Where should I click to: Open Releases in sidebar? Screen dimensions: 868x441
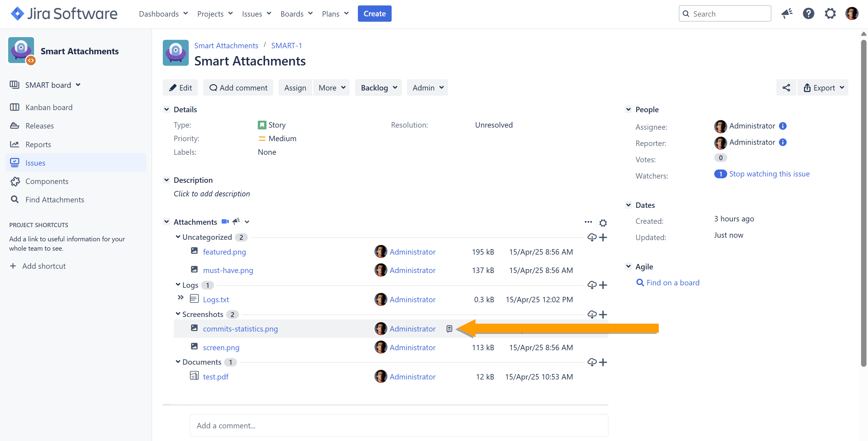click(x=76, y=126)
